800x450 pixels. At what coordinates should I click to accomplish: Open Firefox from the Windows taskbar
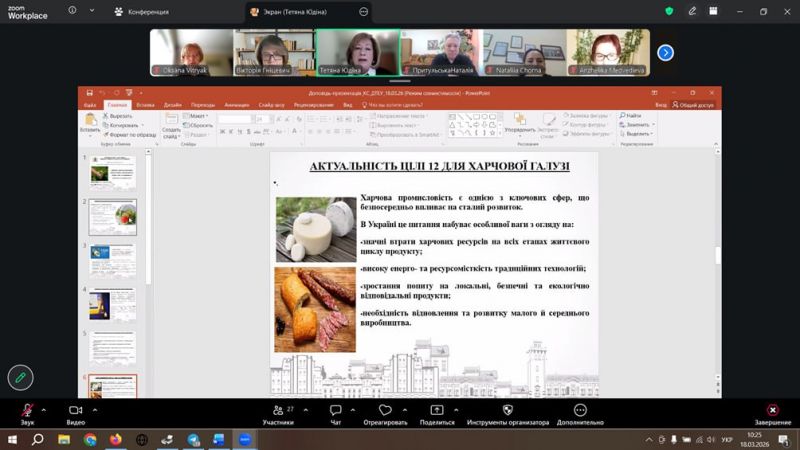[x=116, y=439]
